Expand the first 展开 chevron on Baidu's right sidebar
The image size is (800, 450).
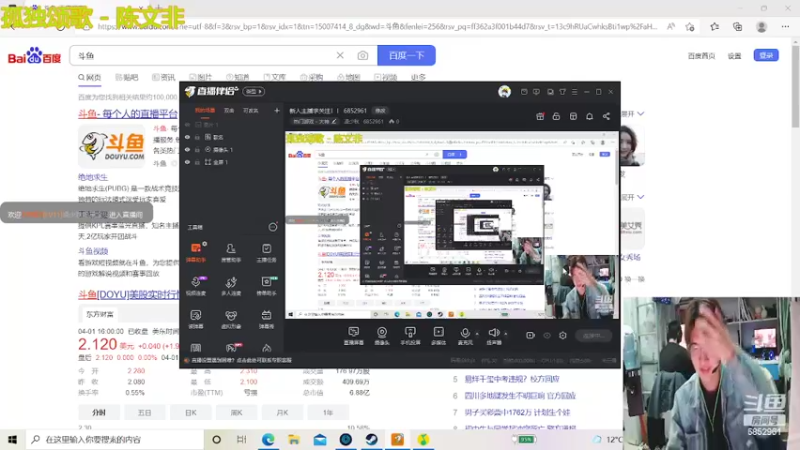pos(640,113)
